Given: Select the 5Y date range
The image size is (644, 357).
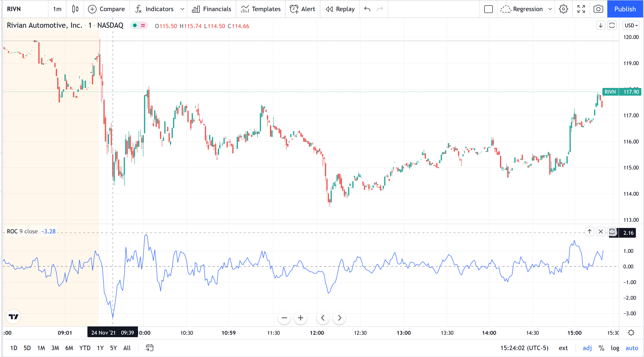Looking at the screenshot, I should pos(114,348).
